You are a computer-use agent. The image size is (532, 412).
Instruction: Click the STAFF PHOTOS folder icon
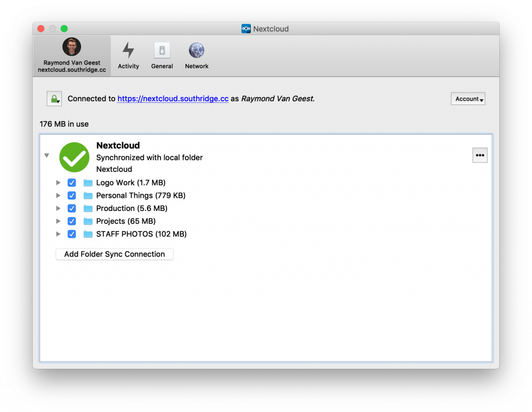[88, 234]
